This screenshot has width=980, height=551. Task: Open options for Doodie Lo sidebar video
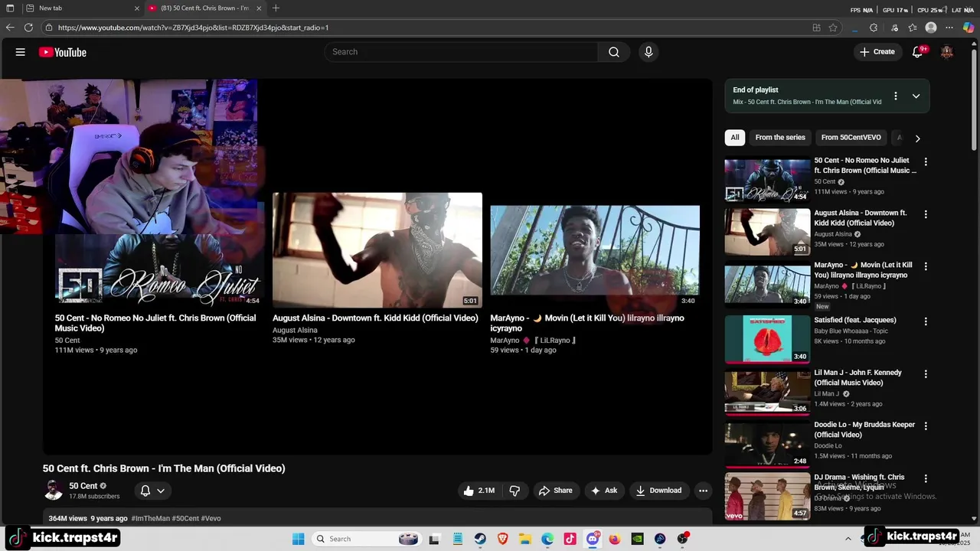(926, 426)
